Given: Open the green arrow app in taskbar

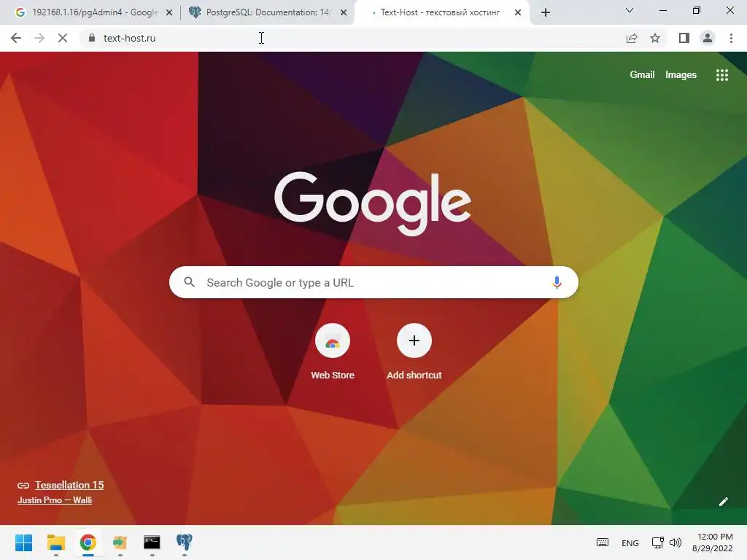Looking at the screenshot, I should click(x=120, y=542).
